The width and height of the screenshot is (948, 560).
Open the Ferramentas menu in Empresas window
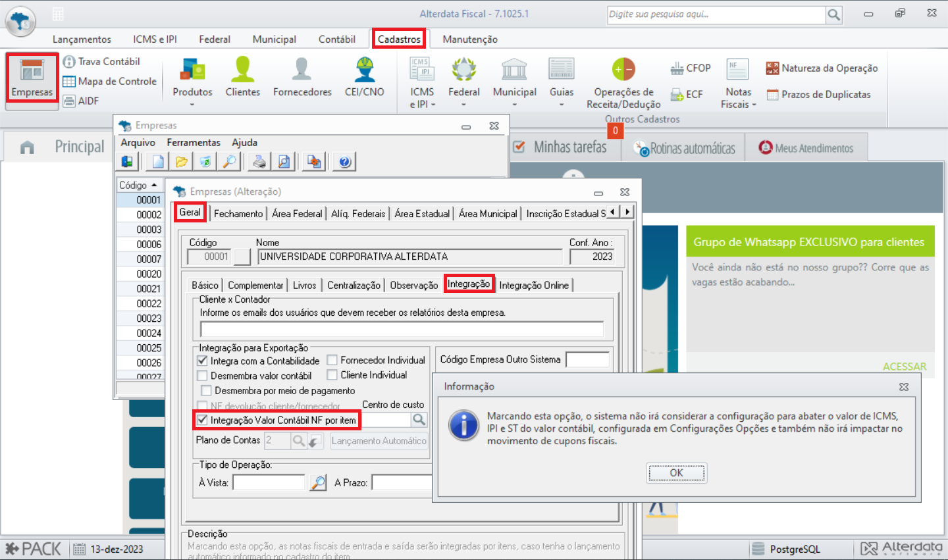click(x=194, y=143)
